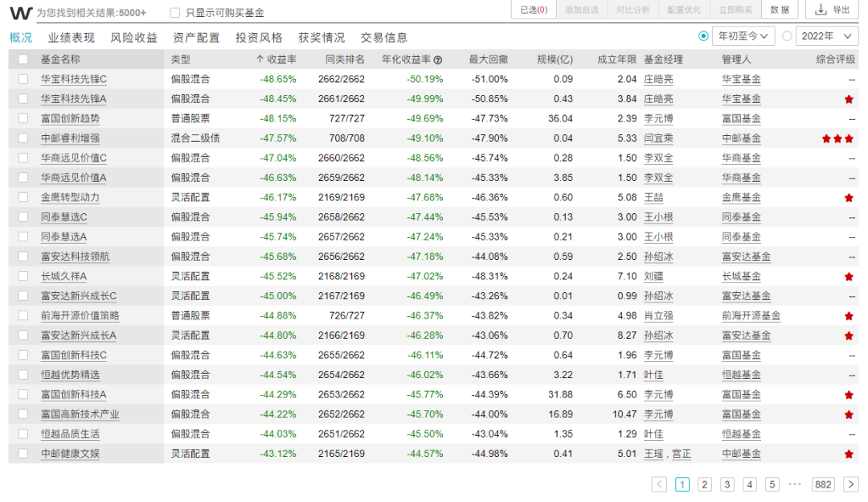
Task: Switch to 业绩表现 tab
Action: [x=72, y=38]
